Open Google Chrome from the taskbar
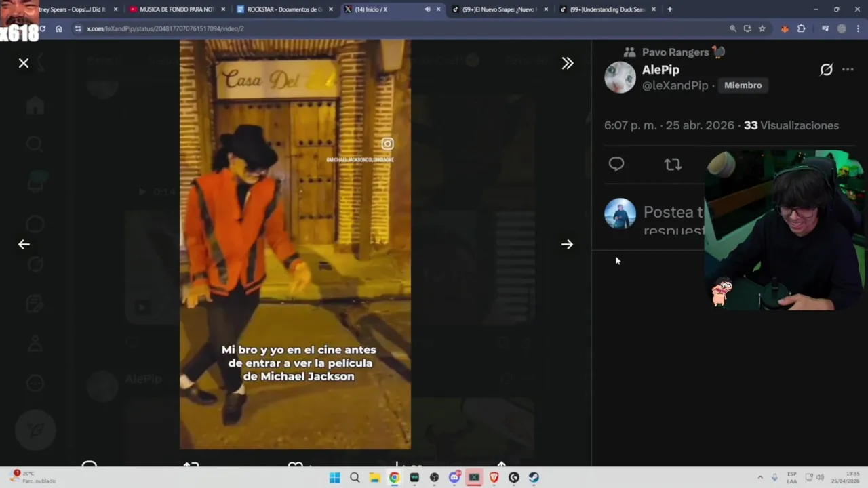This screenshot has height=488, width=868. (x=394, y=477)
